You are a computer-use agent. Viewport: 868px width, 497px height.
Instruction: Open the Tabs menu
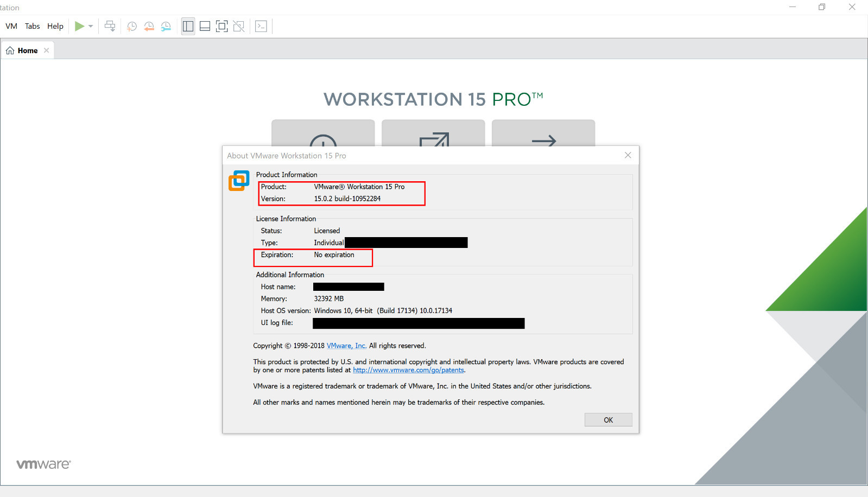(x=33, y=26)
